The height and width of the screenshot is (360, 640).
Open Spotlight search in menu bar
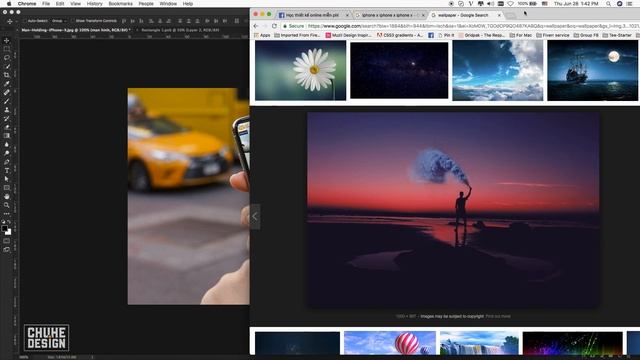[x=608, y=4]
